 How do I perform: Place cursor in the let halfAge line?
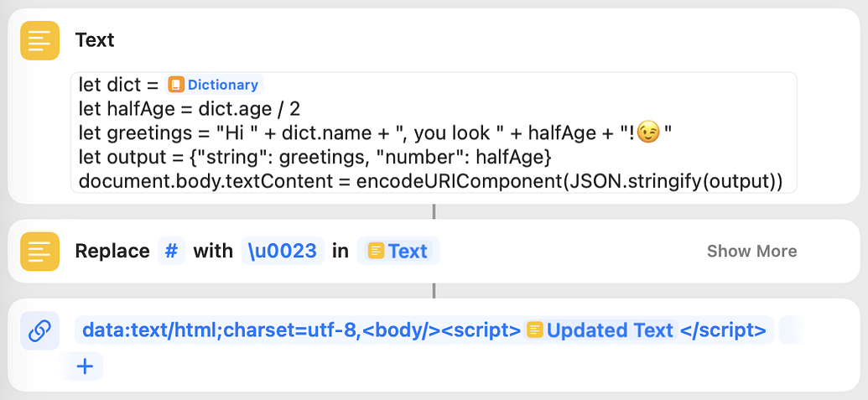tap(190, 109)
